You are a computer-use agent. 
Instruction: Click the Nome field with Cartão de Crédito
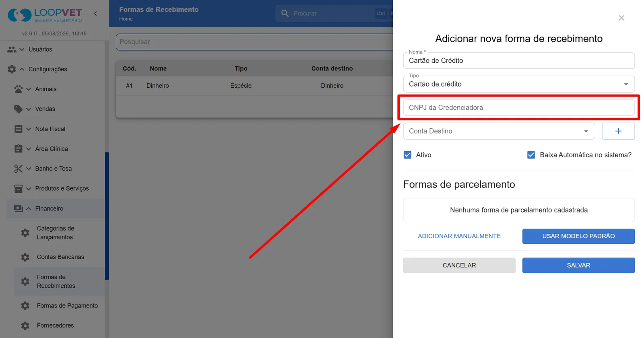[x=519, y=60]
